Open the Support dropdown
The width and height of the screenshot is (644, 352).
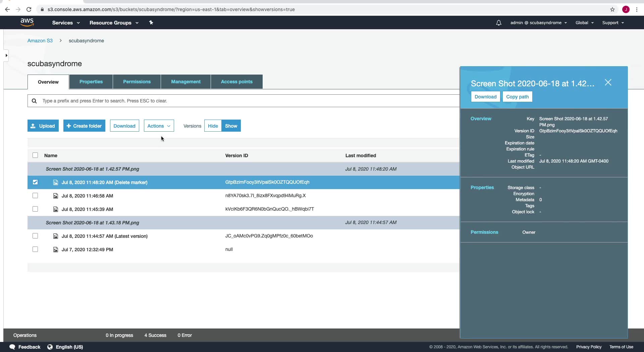(x=613, y=23)
